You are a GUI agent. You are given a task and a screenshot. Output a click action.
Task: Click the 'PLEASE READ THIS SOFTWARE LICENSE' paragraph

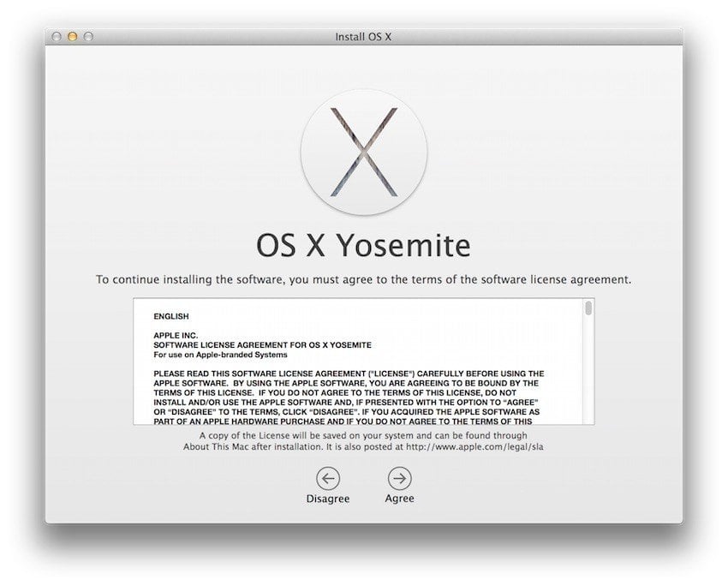349,398
